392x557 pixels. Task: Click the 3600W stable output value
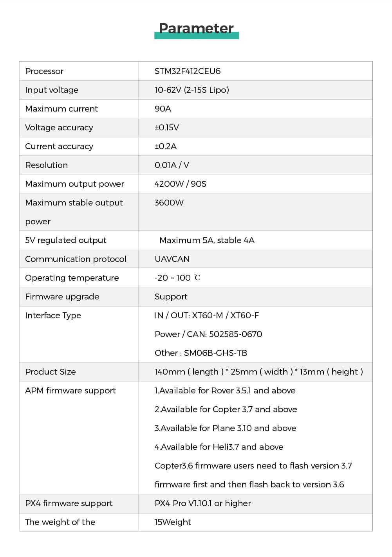coord(169,203)
